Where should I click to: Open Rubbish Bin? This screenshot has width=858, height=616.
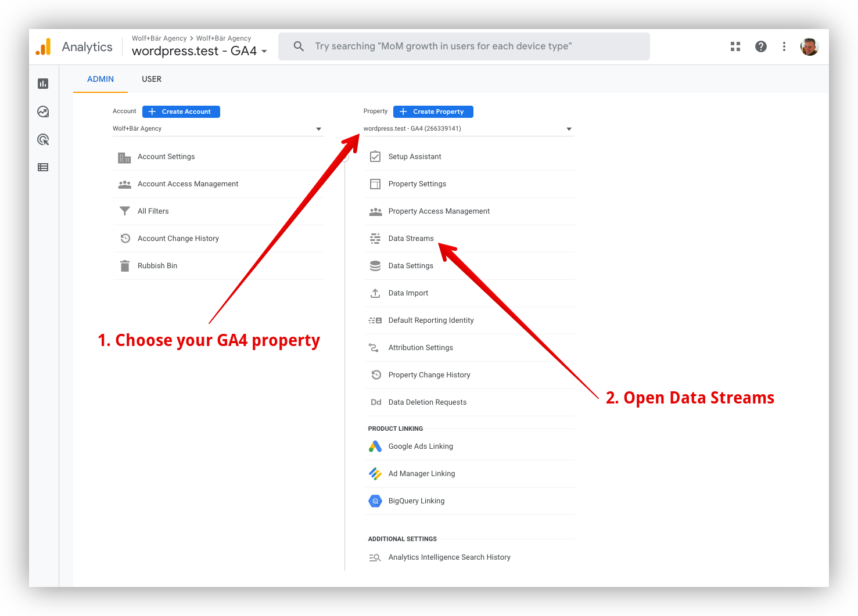pyautogui.click(x=218, y=266)
